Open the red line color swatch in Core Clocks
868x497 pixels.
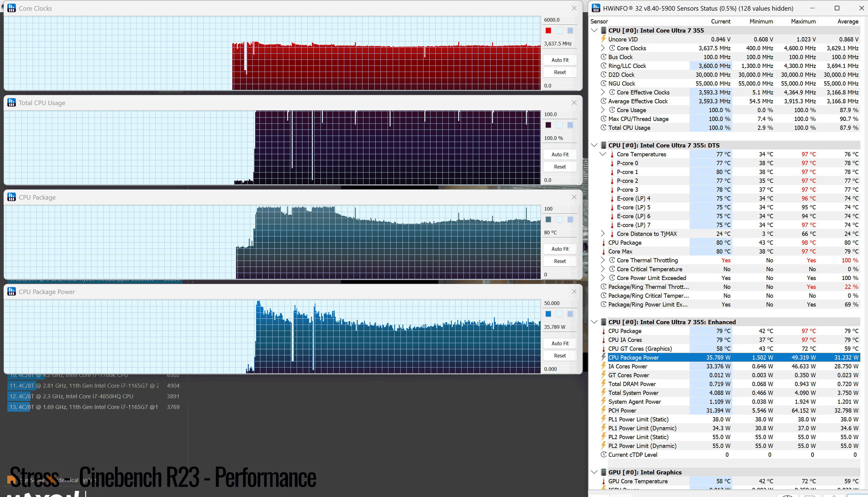coord(548,31)
